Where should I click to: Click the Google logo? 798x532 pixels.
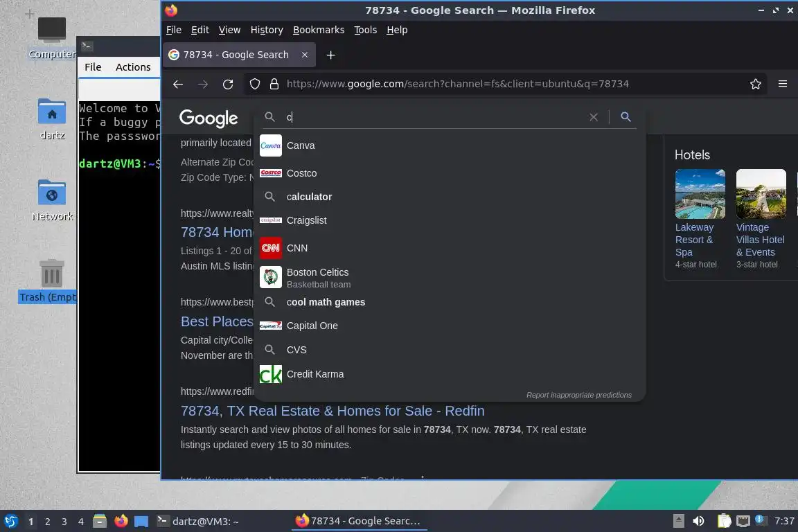pos(208,118)
